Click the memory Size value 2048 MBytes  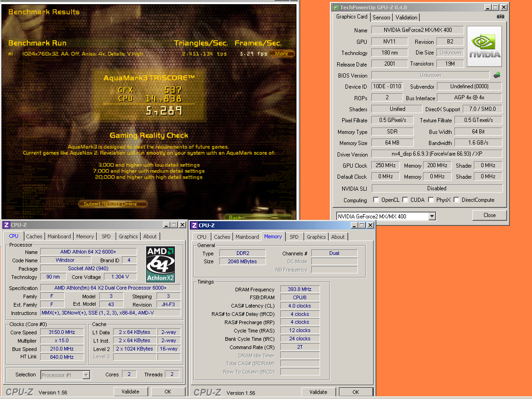pyautogui.click(x=242, y=261)
